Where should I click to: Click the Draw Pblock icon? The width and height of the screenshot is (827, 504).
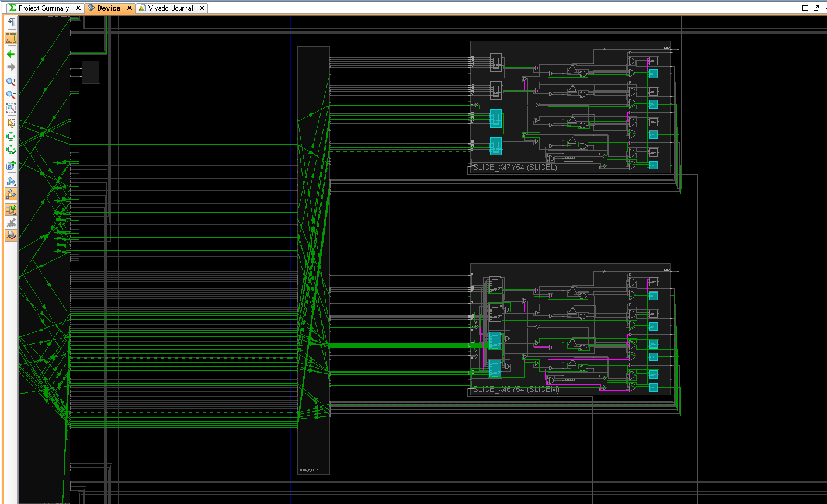pos(10,165)
